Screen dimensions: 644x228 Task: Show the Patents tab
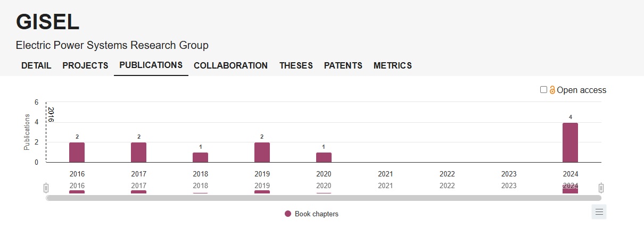point(343,66)
